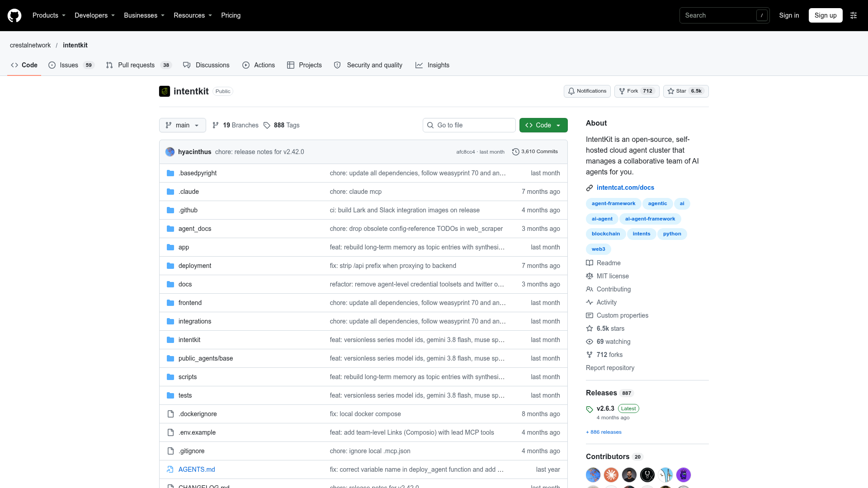Screen dimensions: 868x488
Task: Expand the Products menu
Action: click(x=49, y=15)
